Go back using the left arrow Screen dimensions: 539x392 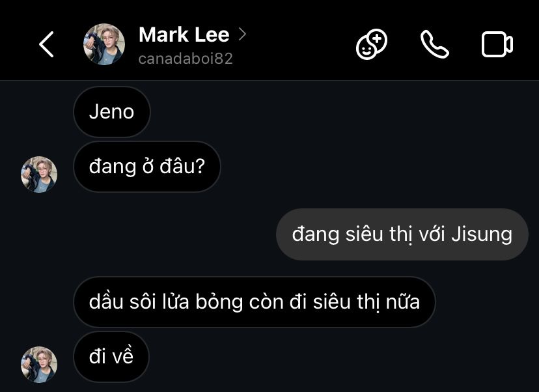click(x=46, y=44)
